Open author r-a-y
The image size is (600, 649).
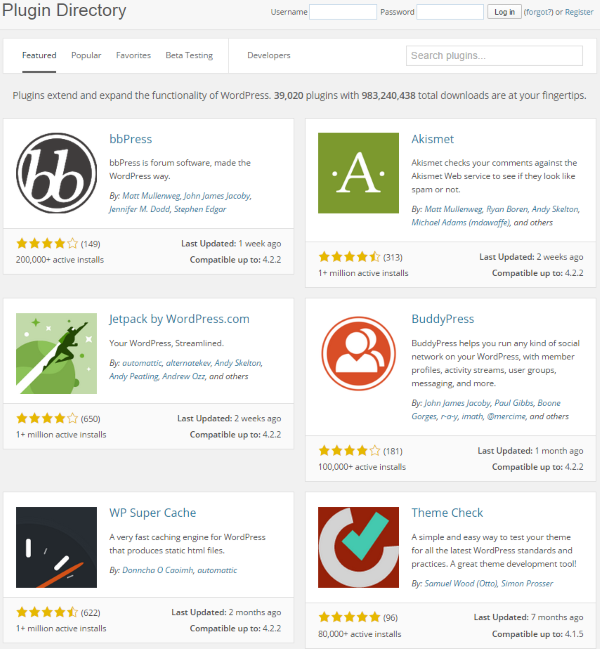pos(449,416)
